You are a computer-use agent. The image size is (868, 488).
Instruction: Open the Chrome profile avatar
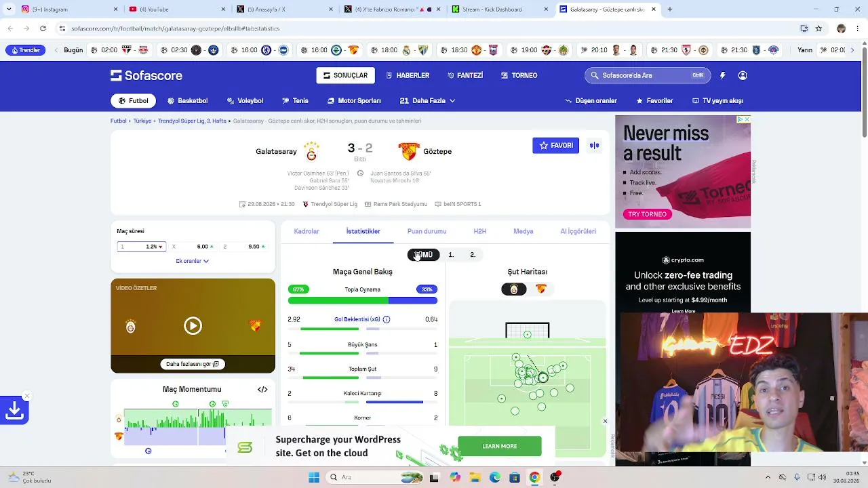[841, 28]
